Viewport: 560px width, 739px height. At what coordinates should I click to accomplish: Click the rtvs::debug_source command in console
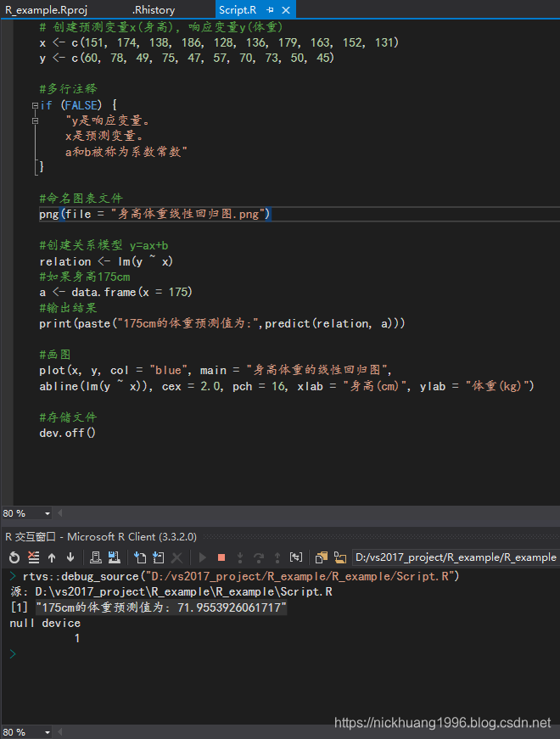coord(241,576)
